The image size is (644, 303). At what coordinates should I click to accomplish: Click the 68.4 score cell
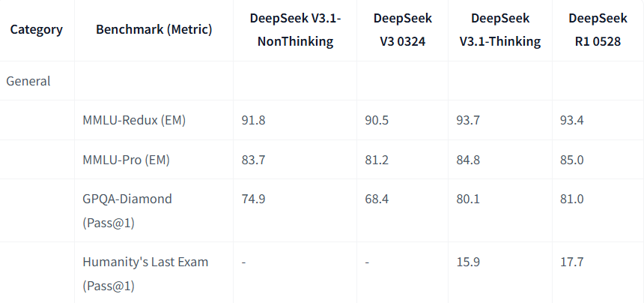[376, 199]
